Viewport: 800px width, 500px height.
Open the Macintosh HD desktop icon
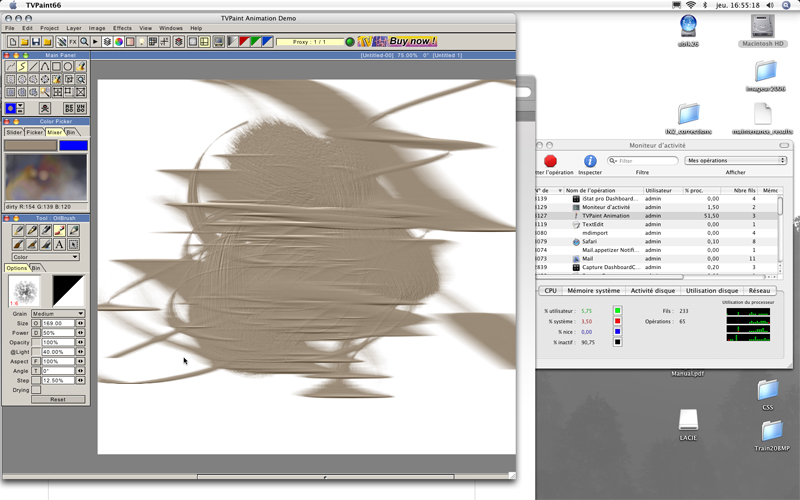(763, 30)
